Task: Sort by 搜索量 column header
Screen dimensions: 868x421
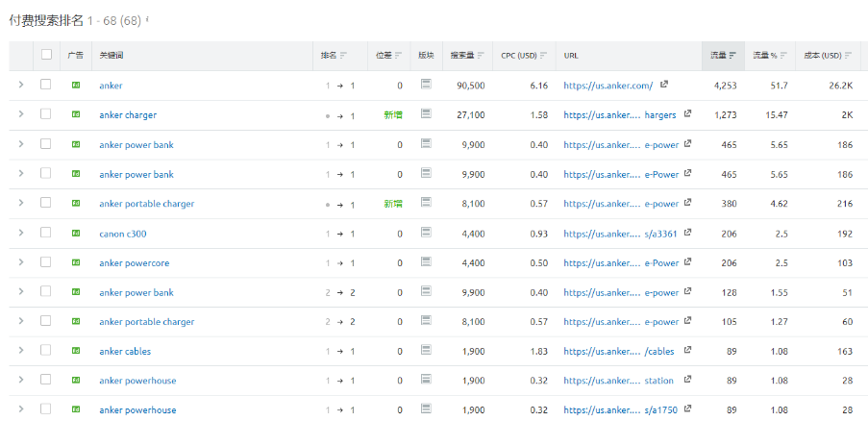Action: (x=467, y=56)
